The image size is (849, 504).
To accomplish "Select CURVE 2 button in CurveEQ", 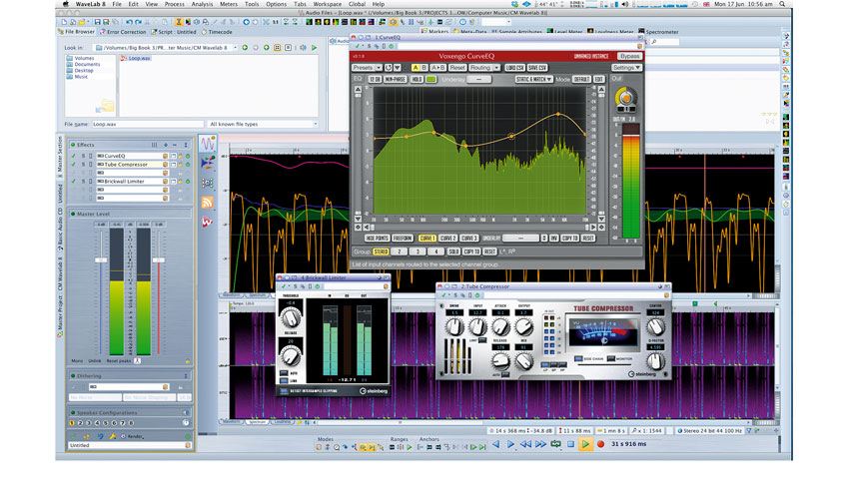I will pyautogui.click(x=447, y=238).
